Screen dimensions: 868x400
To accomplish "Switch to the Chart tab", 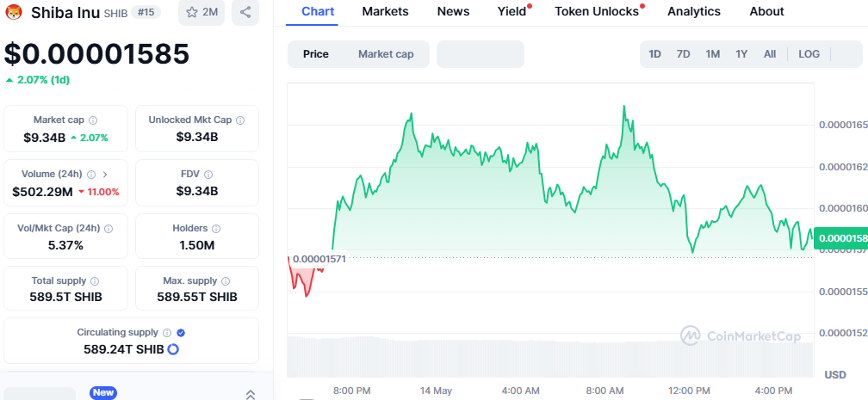I will pos(318,11).
